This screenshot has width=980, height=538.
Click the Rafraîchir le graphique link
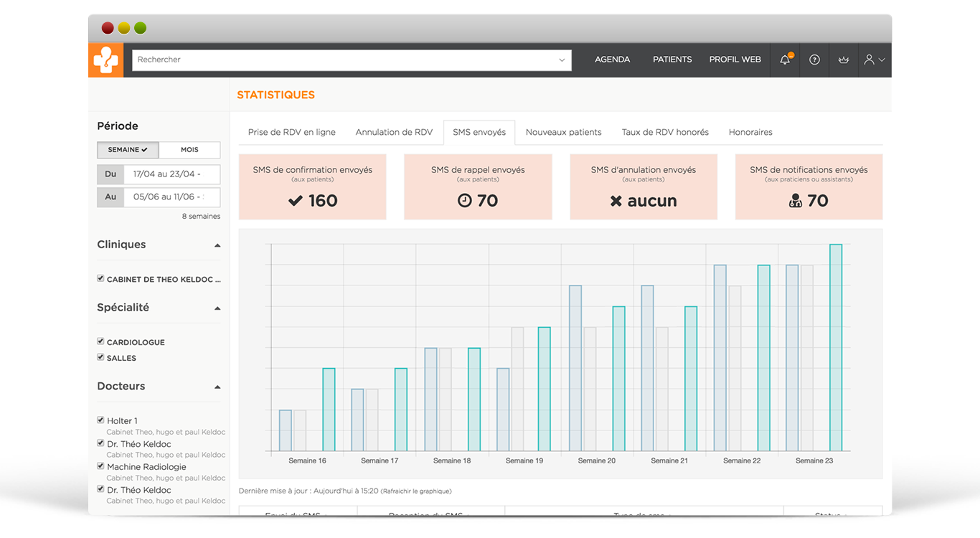click(416, 491)
